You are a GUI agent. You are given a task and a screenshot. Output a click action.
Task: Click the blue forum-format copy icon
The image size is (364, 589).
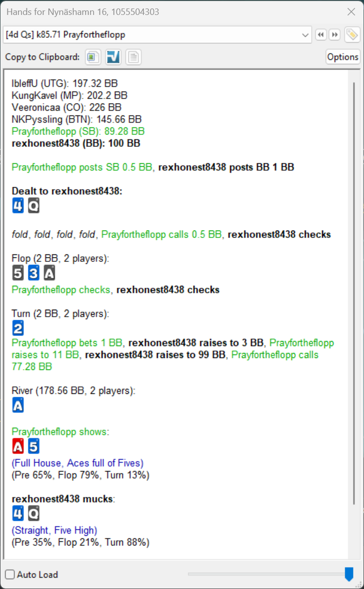coord(113,57)
